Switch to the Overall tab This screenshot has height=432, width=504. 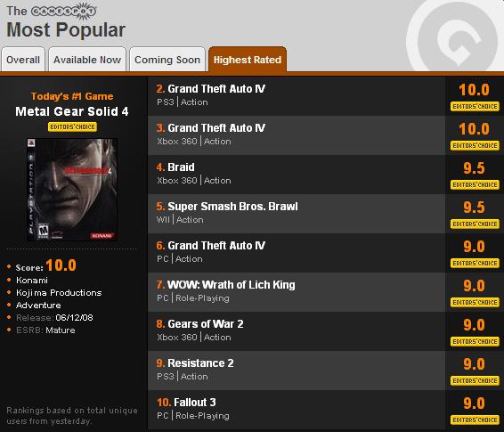click(x=23, y=60)
